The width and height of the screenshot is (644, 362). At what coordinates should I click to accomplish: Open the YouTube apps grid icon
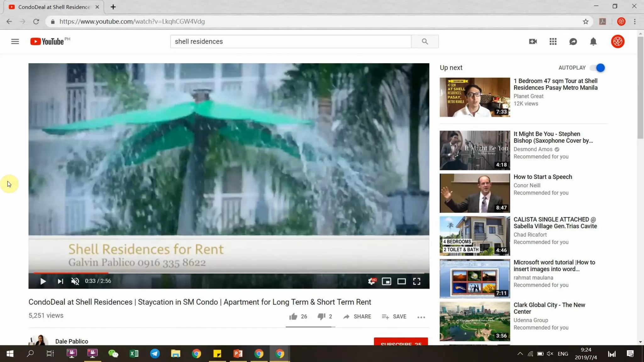pyautogui.click(x=553, y=41)
